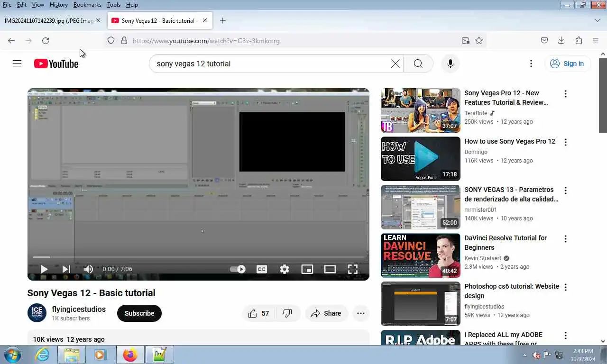View site security lock info
This screenshot has width=607, height=364.
tap(124, 41)
